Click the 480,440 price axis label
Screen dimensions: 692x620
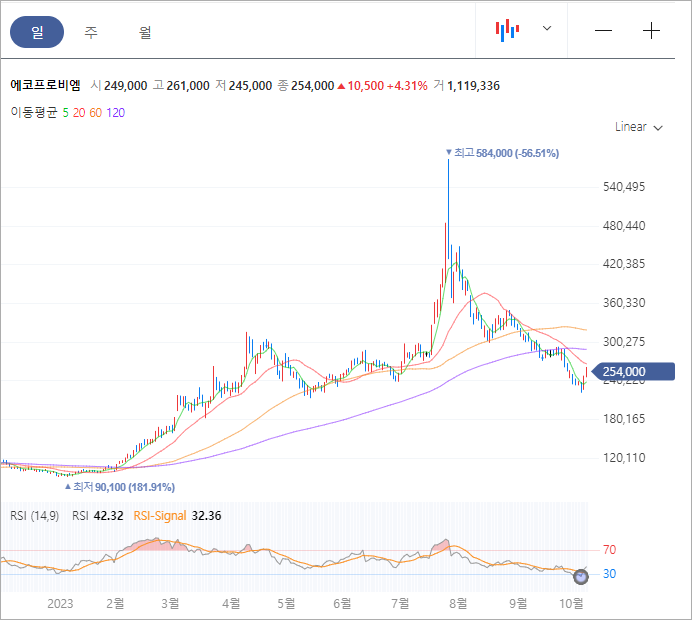[x=624, y=225]
